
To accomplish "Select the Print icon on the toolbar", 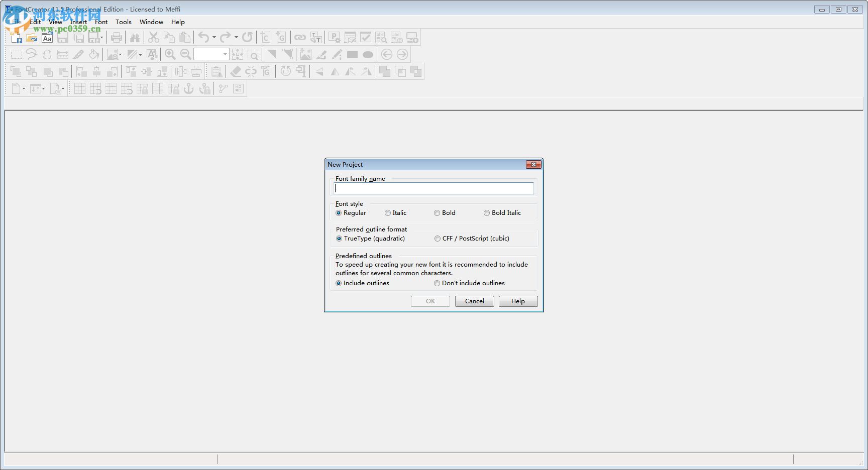I will coord(117,37).
